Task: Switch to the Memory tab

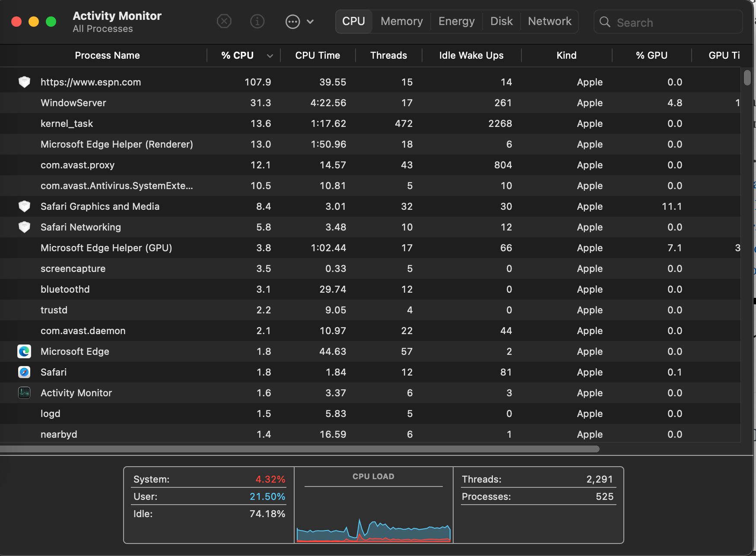Action: tap(402, 21)
